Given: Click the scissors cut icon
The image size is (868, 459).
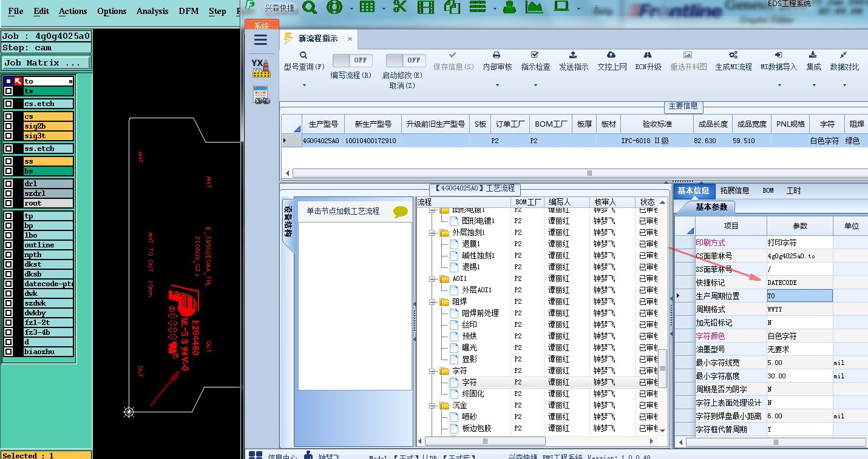Looking at the screenshot, I should [399, 7].
